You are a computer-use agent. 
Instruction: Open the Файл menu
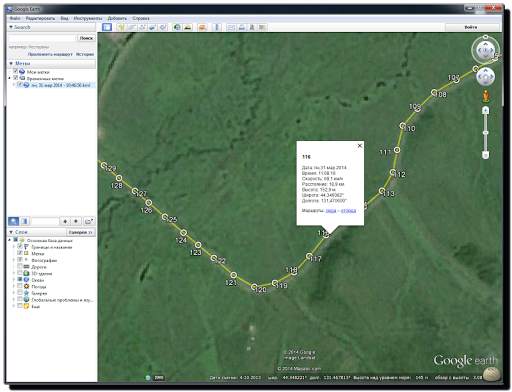coord(15,18)
